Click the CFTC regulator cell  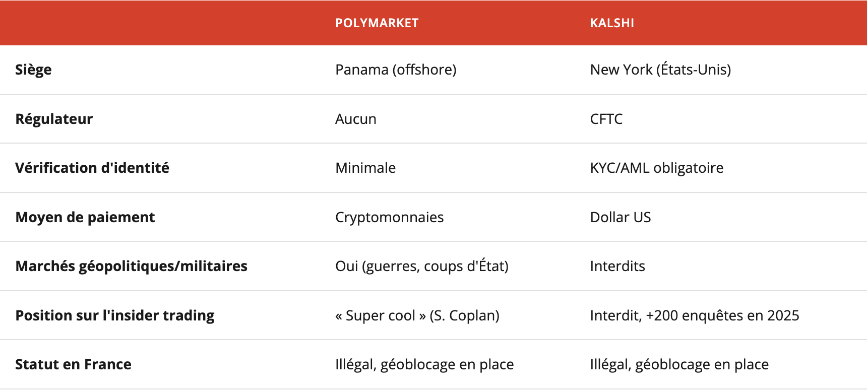pos(606,119)
